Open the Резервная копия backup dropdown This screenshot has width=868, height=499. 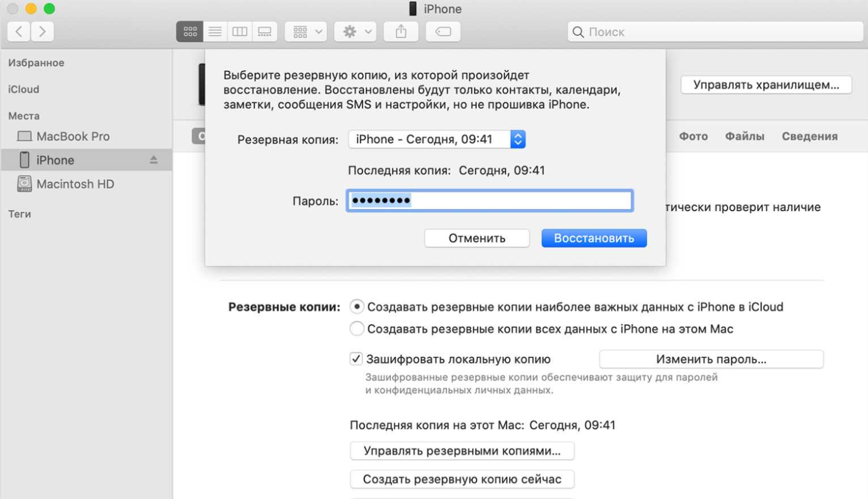pyautogui.click(x=437, y=139)
